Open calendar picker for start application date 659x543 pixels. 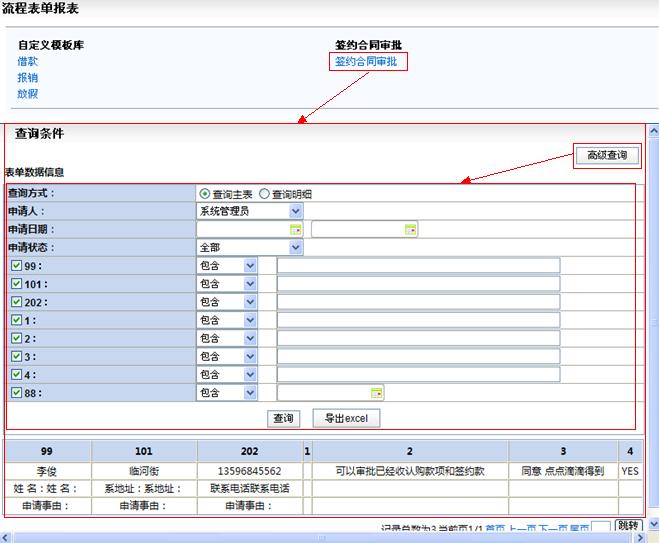[296, 230]
